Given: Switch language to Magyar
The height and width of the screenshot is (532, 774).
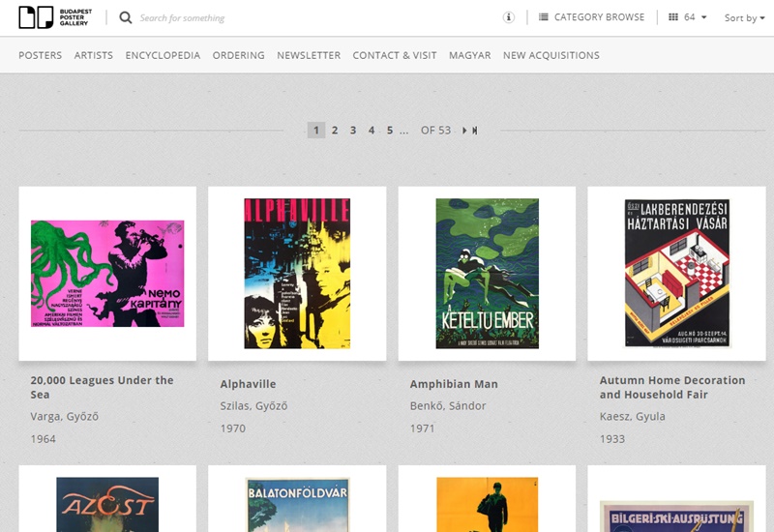Looking at the screenshot, I should coord(470,55).
